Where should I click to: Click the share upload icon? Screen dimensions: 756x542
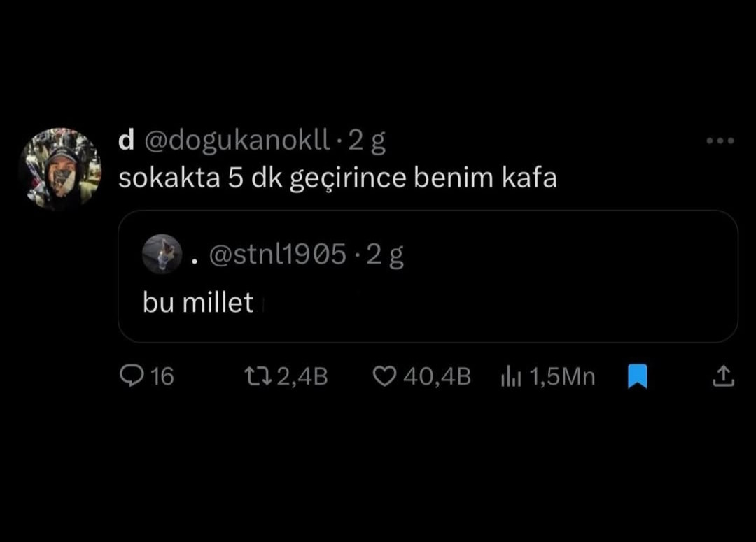(x=723, y=377)
